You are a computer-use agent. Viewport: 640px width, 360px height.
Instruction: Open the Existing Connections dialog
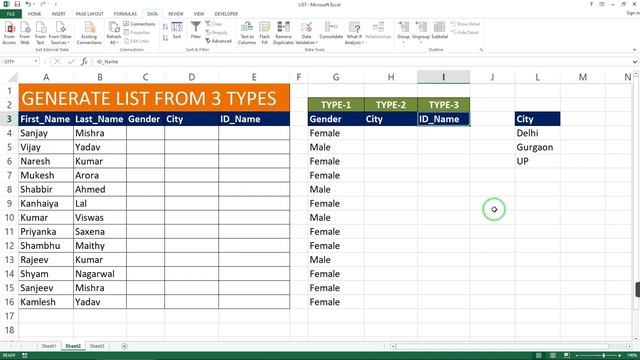click(89, 33)
